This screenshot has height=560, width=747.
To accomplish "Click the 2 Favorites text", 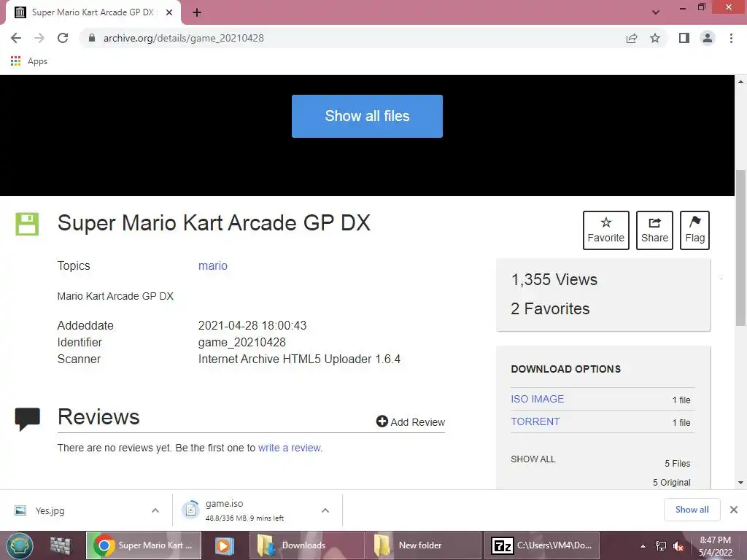I will click(550, 308).
